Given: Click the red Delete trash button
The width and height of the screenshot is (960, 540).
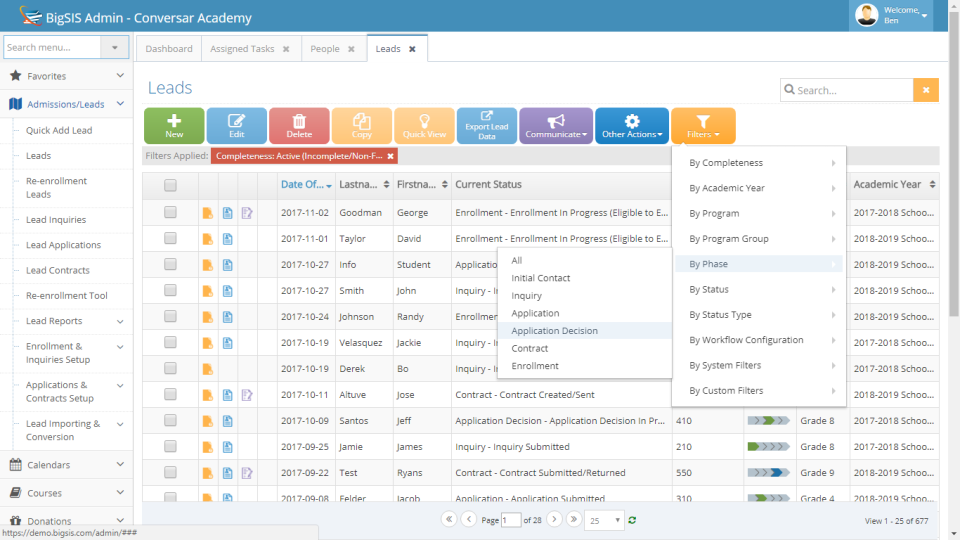Looking at the screenshot, I should 299,126.
